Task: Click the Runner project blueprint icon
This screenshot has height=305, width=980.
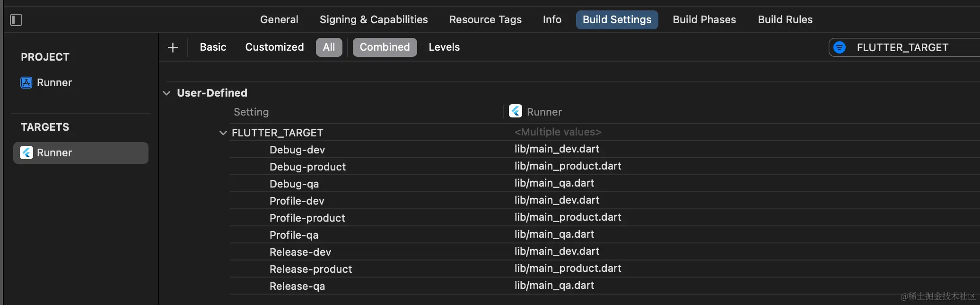Action: pyautogui.click(x=26, y=82)
